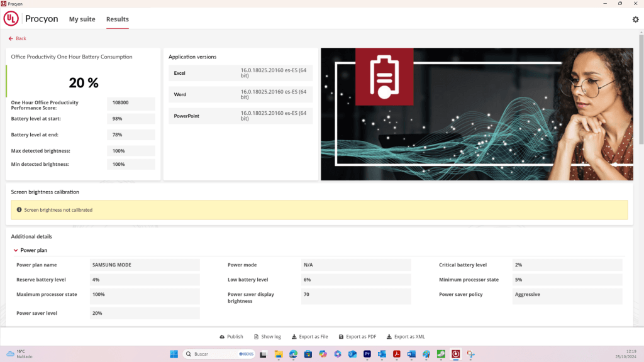Screen dimensions: 644x362
Task: Open the taskbar clock and date
Action: 626,354
